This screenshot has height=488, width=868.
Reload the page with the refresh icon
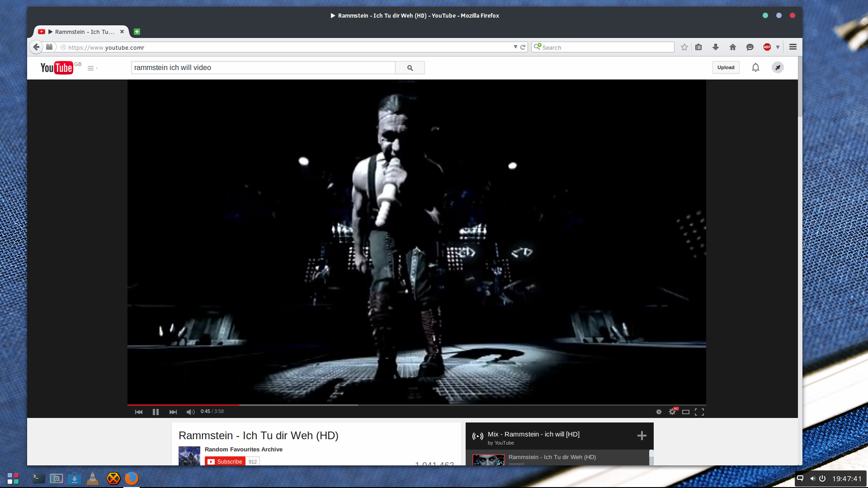coord(523,47)
